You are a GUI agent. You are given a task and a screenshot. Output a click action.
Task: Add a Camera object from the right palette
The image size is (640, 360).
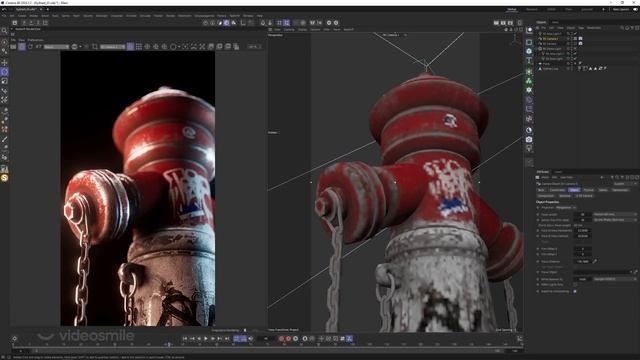pyautogui.click(x=529, y=140)
